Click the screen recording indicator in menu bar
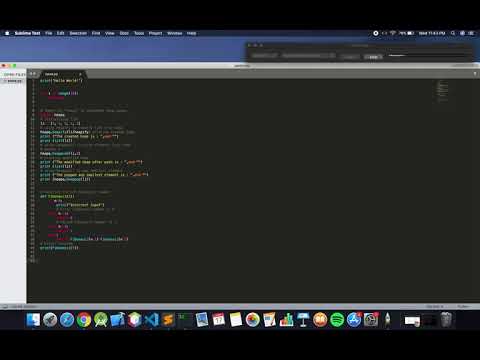Screen dimensions: 480x360 pos(376,33)
